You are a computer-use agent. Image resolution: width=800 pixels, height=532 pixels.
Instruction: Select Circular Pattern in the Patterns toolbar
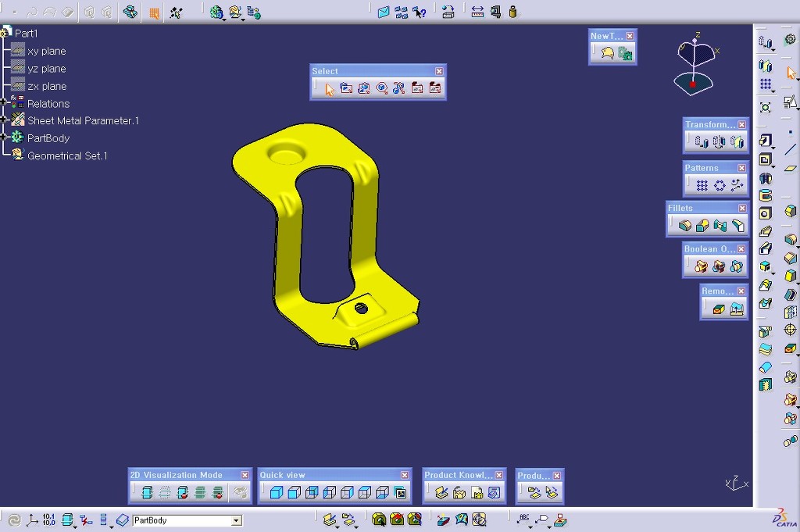coord(719,186)
